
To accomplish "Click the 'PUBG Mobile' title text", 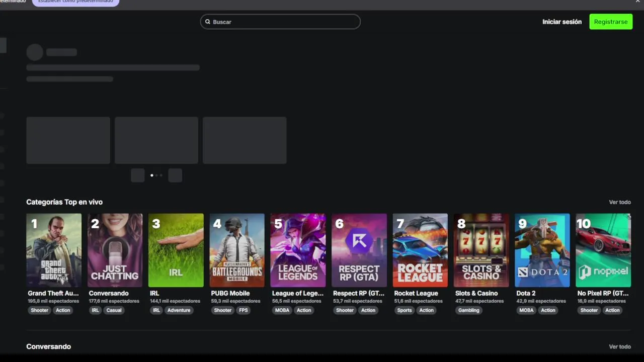I will click(x=230, y=294).
